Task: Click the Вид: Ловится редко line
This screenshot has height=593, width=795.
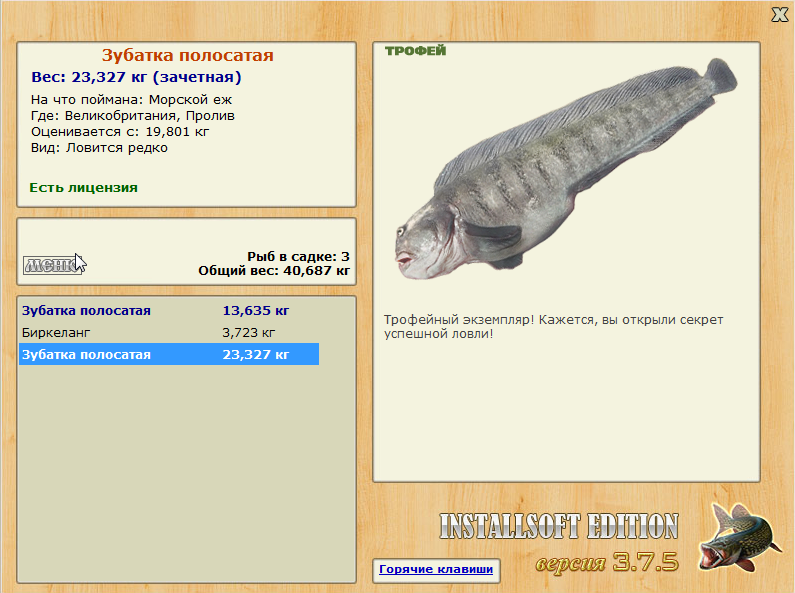Action: click(99, 148)
